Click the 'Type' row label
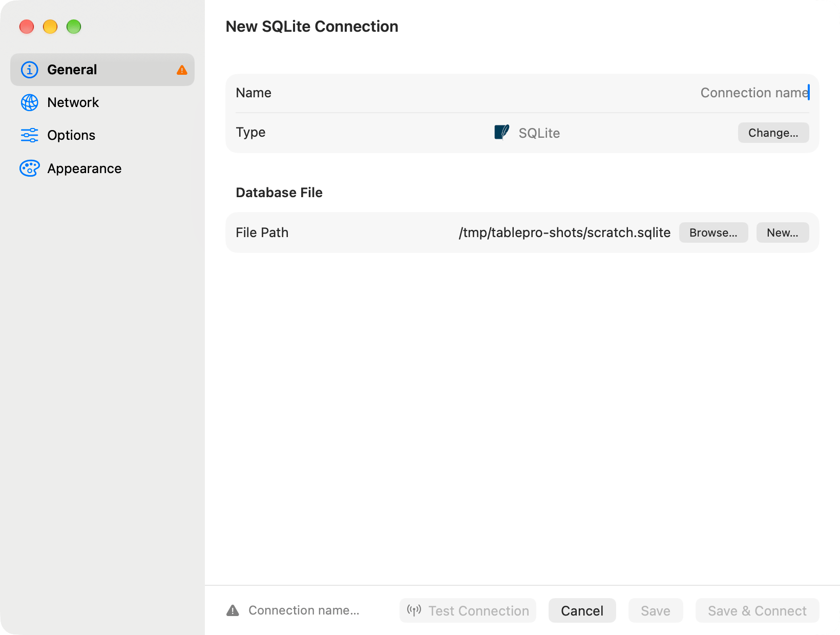Screen dimensions: 840x635 (250, 133)
